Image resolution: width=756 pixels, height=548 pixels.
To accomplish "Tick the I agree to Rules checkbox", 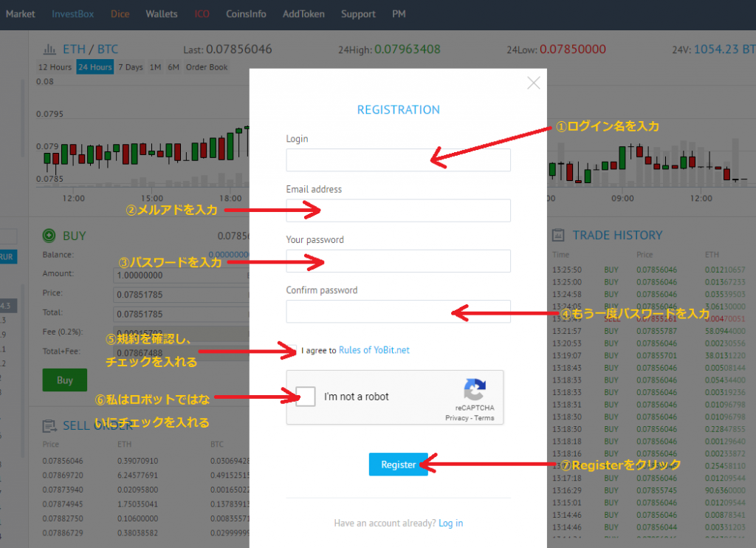I will (292, 350).
